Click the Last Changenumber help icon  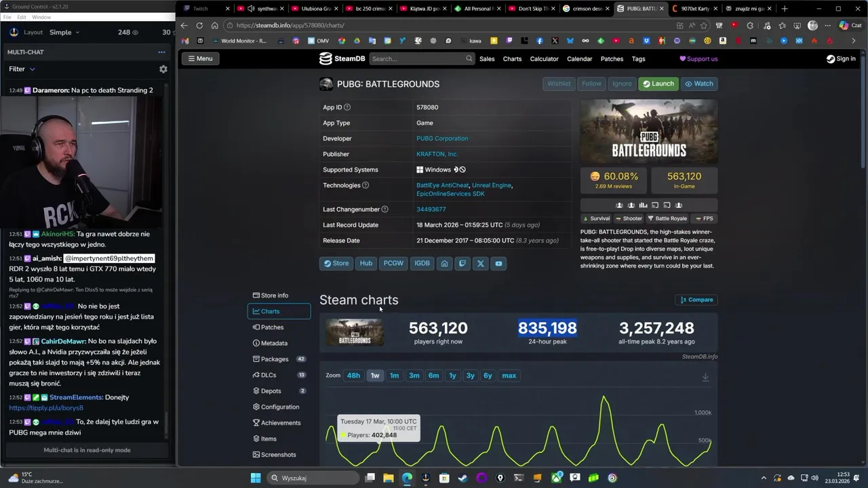pos(384,209)
